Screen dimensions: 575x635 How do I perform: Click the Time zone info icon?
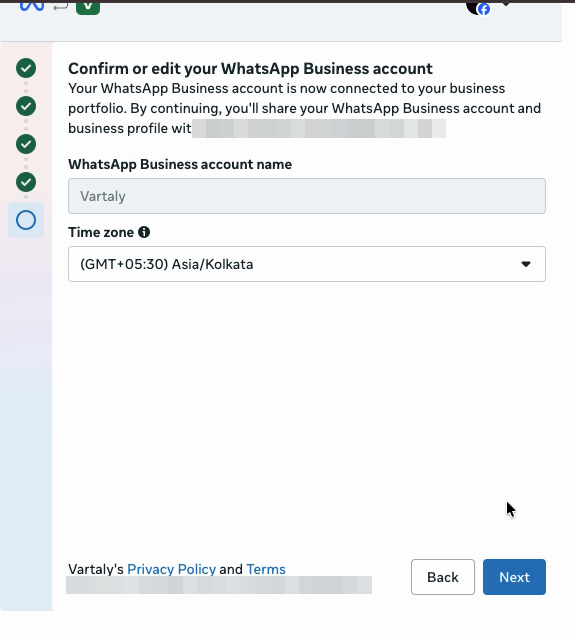click(144, 232)
